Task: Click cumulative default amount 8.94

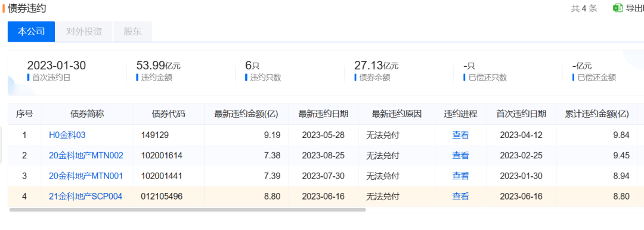Action: point(621,176)
